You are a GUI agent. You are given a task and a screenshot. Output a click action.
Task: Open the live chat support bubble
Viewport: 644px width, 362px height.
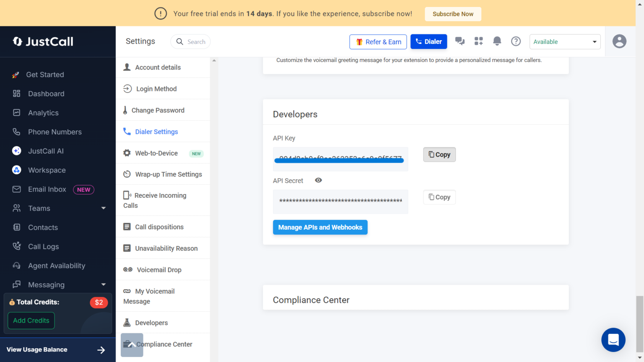[x=613, y=340]
